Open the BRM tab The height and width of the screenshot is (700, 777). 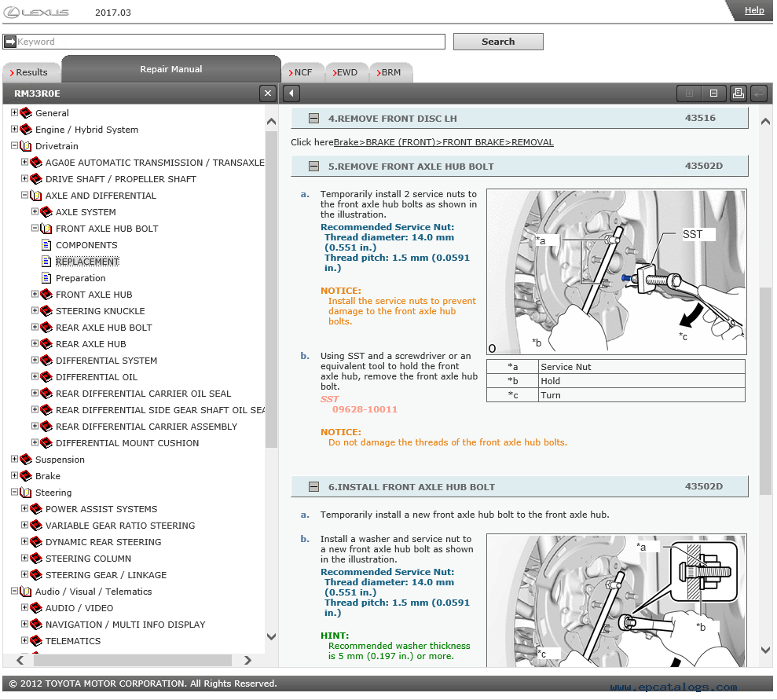pos(391,72)
